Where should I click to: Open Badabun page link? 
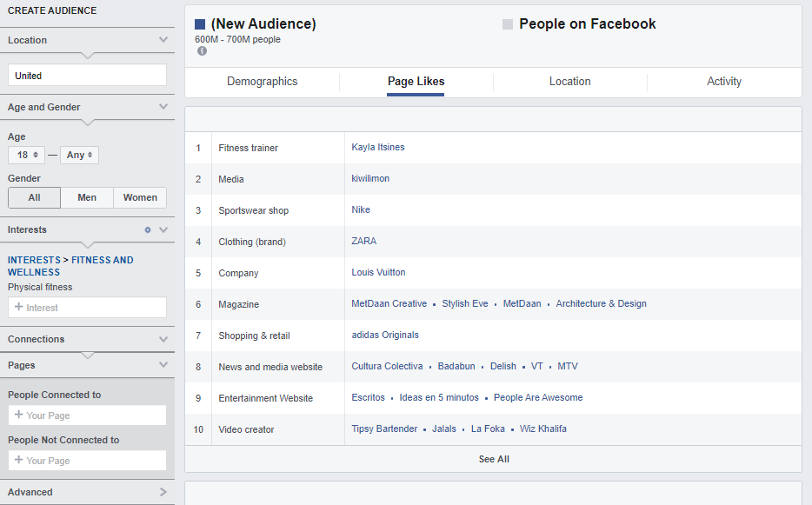click(456, 366)
